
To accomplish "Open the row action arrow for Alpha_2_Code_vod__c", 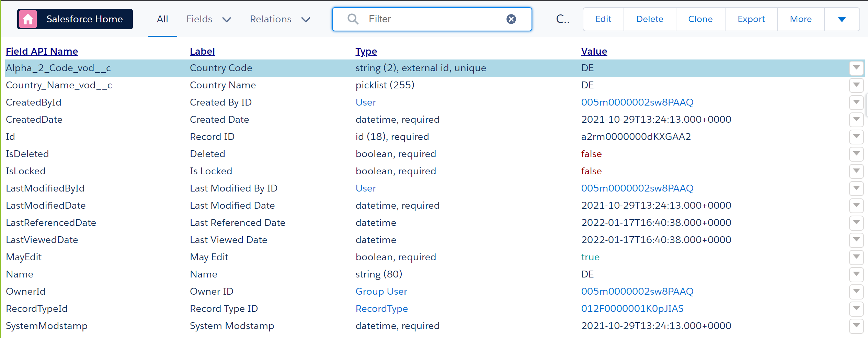I will 856,68.
